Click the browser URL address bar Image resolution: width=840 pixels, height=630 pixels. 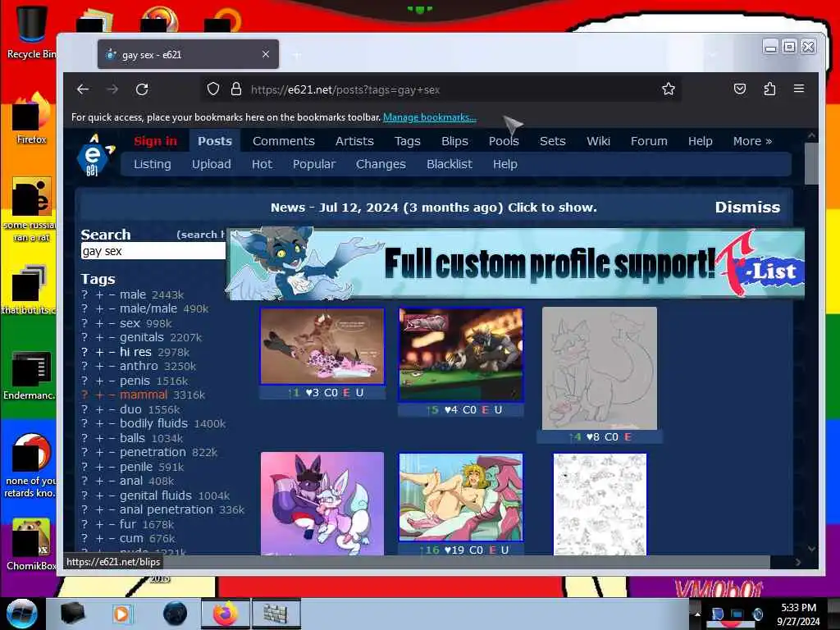click(x=440, y=89)
